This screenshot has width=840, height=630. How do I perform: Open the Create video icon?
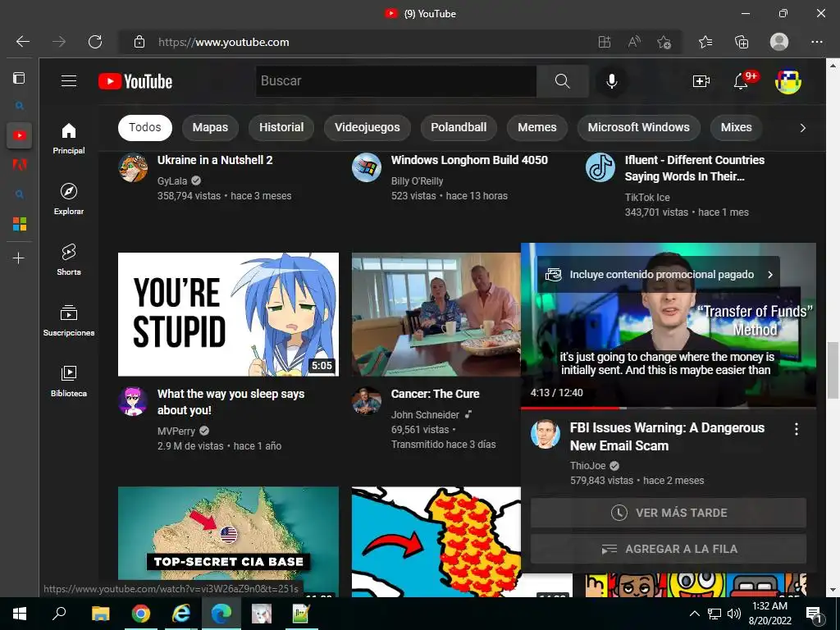[701, 81]
